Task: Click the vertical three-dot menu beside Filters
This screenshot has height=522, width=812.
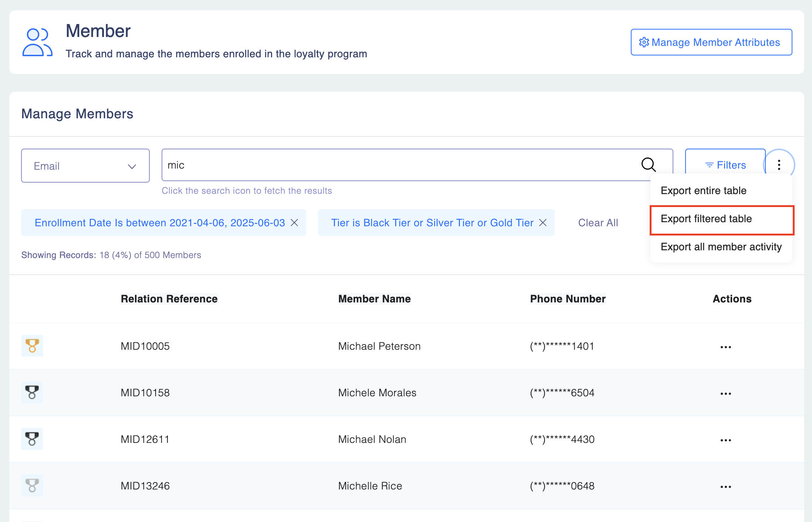Action: coord(779,165)
